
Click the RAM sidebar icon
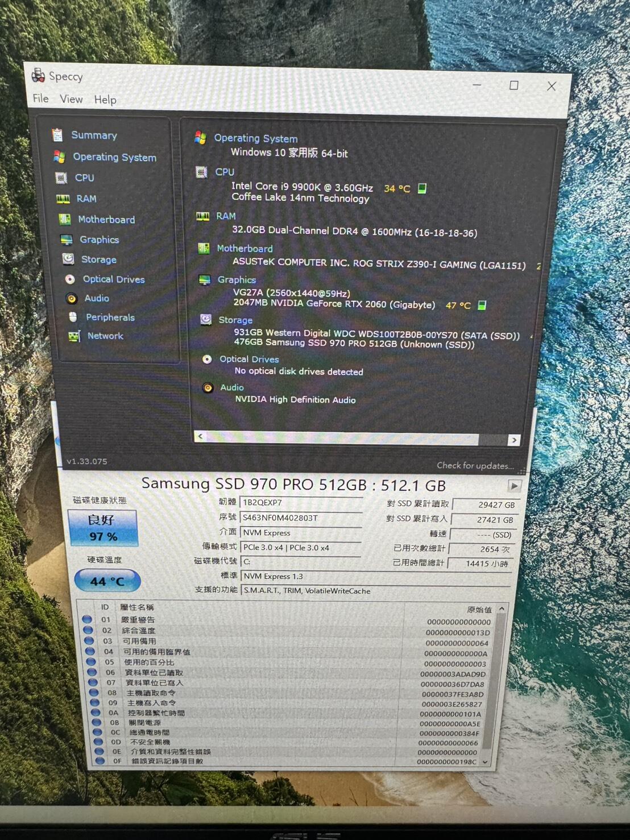pos(63,198)
